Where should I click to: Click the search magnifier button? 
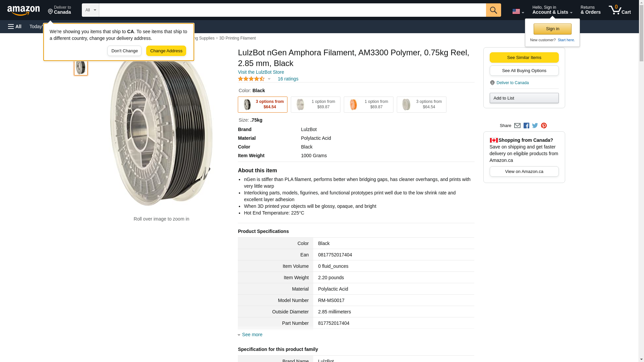tap(493, 10)
